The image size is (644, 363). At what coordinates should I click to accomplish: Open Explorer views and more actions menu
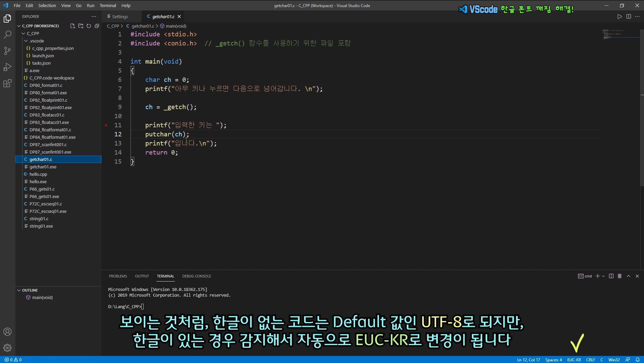point(94,16)
